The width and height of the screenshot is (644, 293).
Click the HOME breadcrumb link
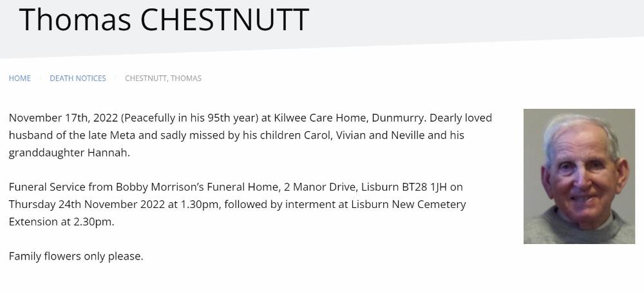click(x=19, y=79)
